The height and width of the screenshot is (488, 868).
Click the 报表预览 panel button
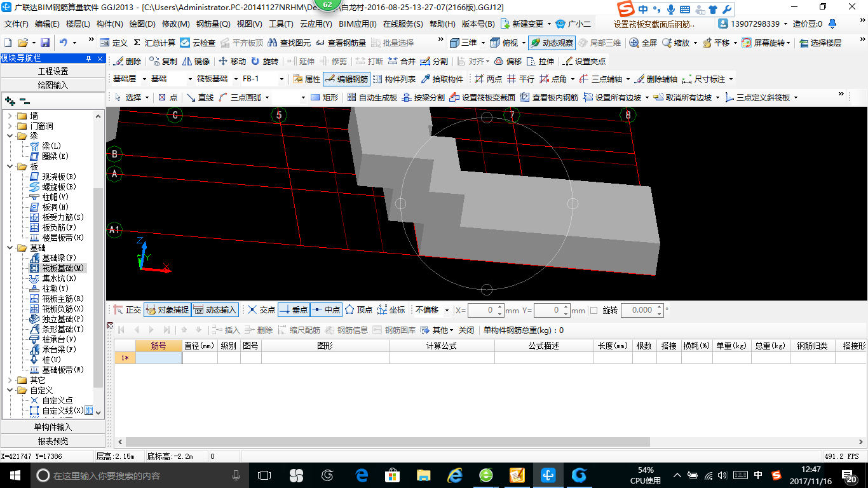pyautogui.click(x=53, y=441)
